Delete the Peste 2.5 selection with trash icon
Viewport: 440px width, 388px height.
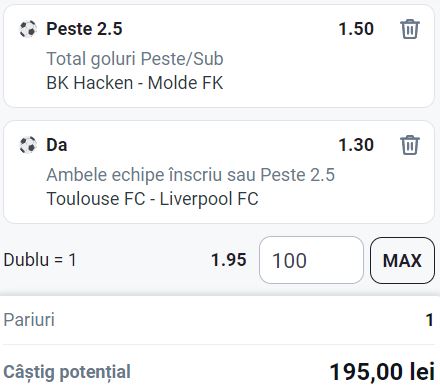[x=410, y=29]
